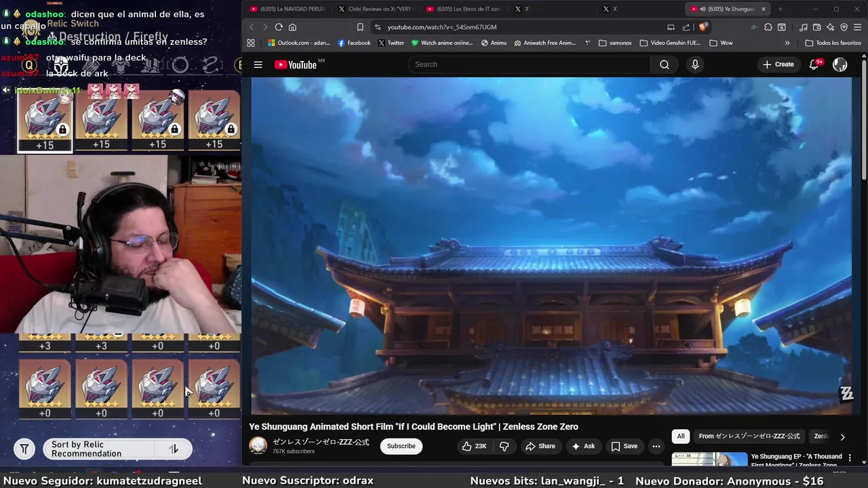Open options for the Ye Shunguang EP video
The height and width of the screenshot is (488, 868).
coord(850,458)
